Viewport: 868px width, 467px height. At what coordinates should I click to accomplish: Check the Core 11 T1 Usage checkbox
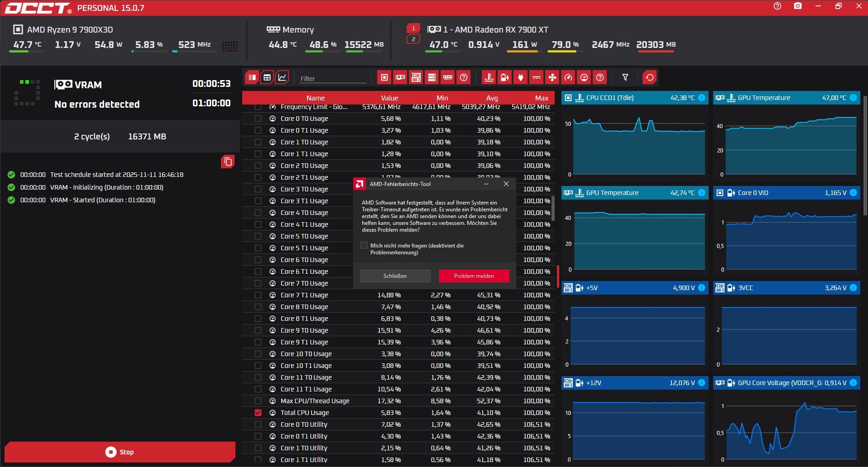258,389
